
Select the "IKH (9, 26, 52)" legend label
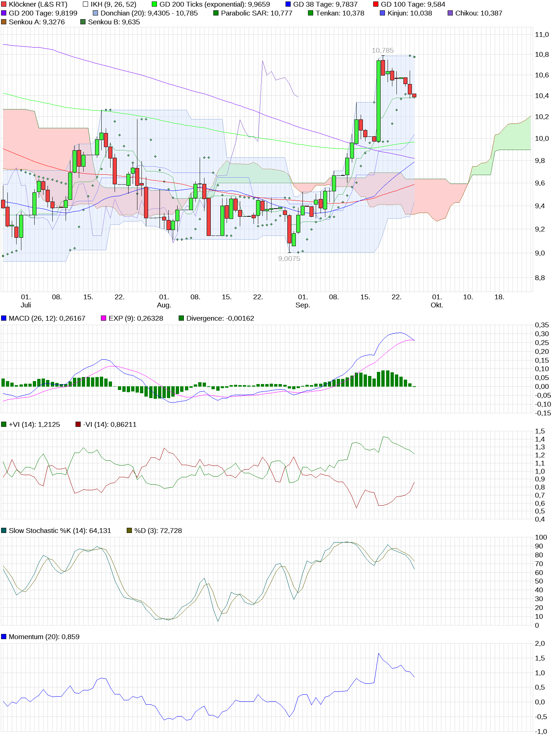coord(113,4)
